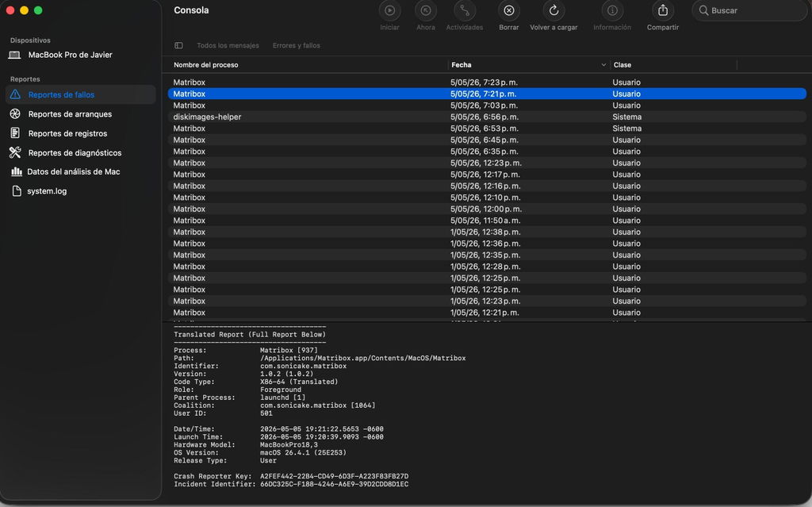Viewport: 812px width, 507px height.
Task: Click the OS Version macOS 26.4.1 line
Action: [x=260, y=452]
